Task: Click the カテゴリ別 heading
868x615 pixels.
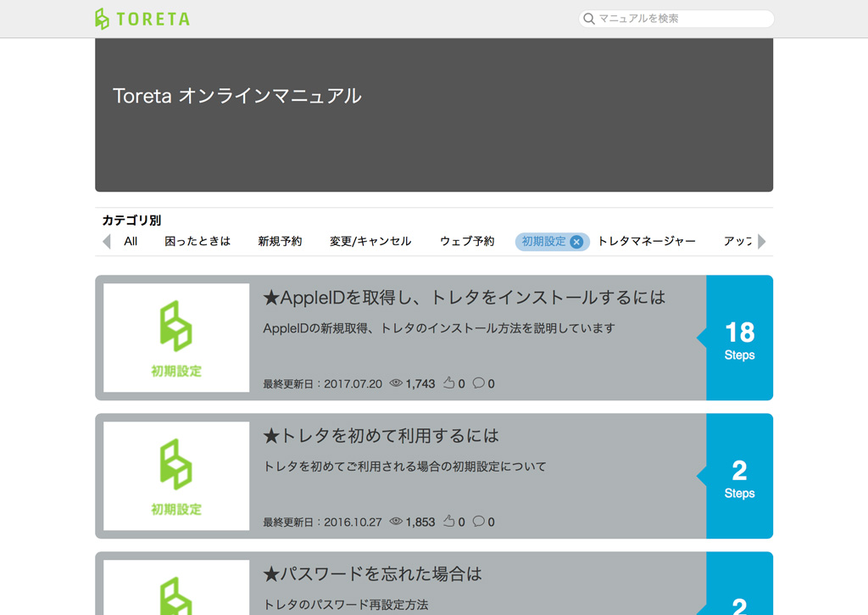Action: pos(131,221)
